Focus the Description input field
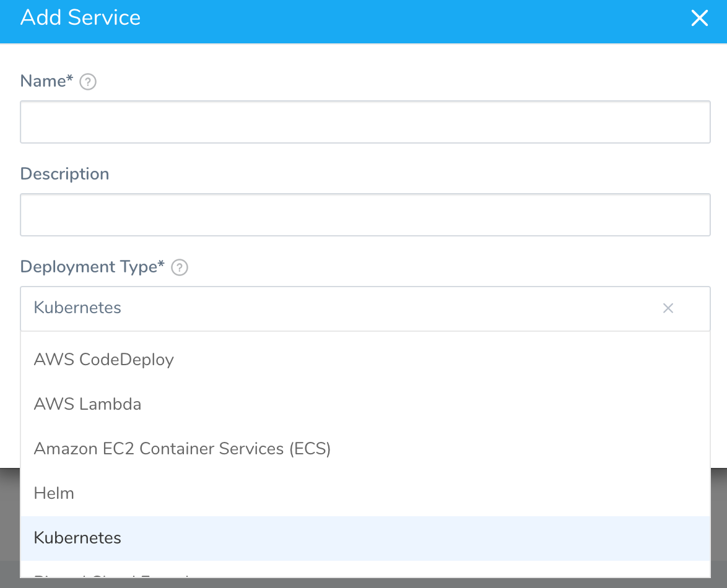 (x=365, y=215)
